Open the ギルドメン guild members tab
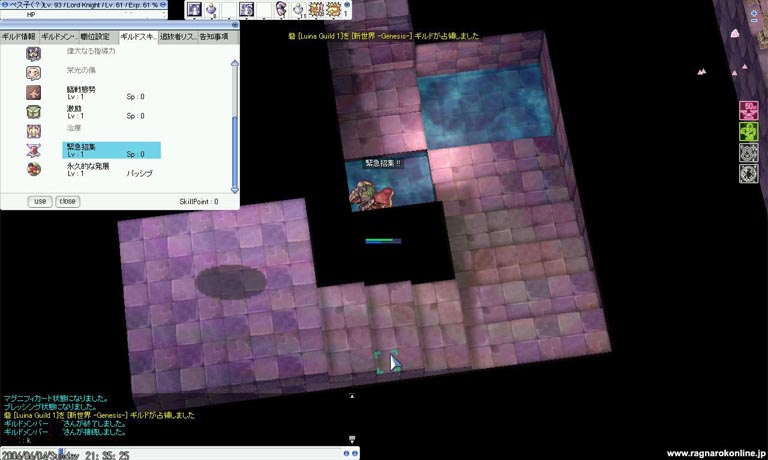 [58, 37]
